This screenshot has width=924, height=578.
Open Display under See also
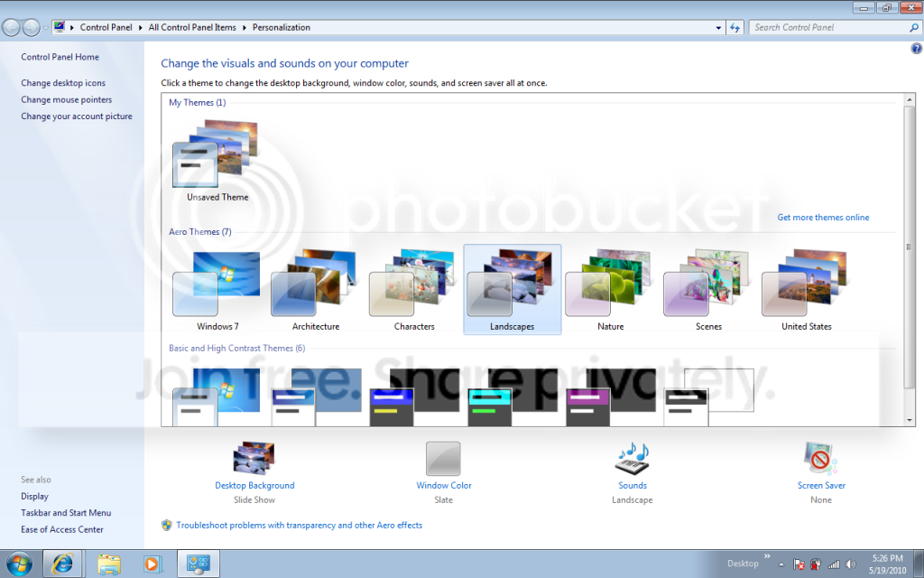pos(35,496)
